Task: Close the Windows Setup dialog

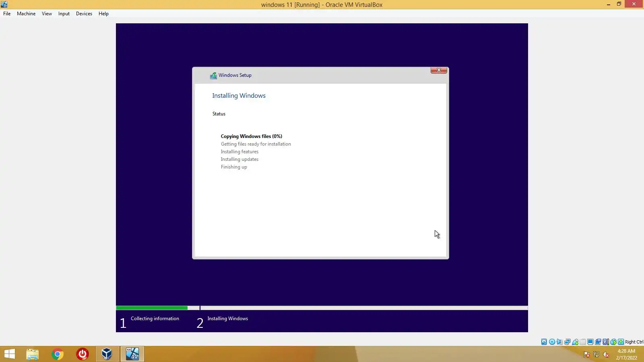Action: click(439, 70)
